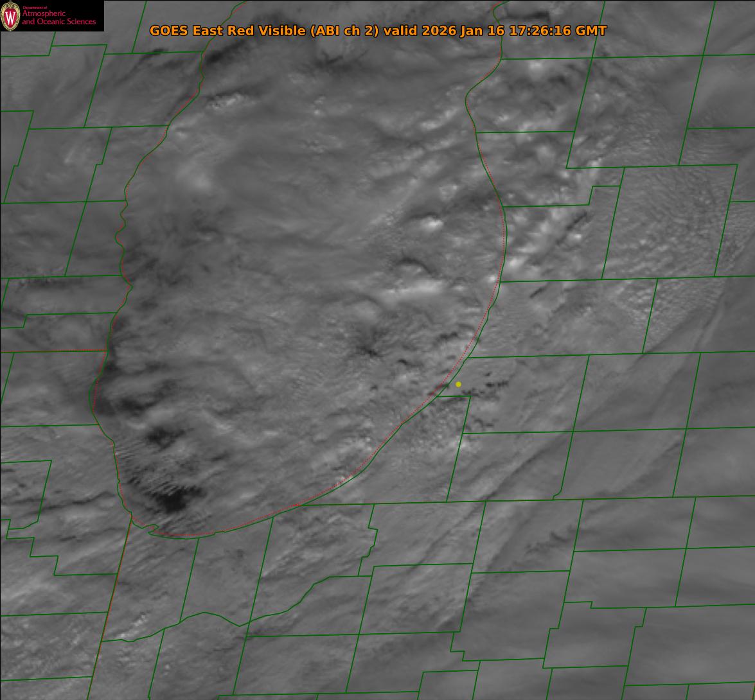Click the word 'valid' in the header
This screenshot has height=700, width=755.
coord(400,31)
